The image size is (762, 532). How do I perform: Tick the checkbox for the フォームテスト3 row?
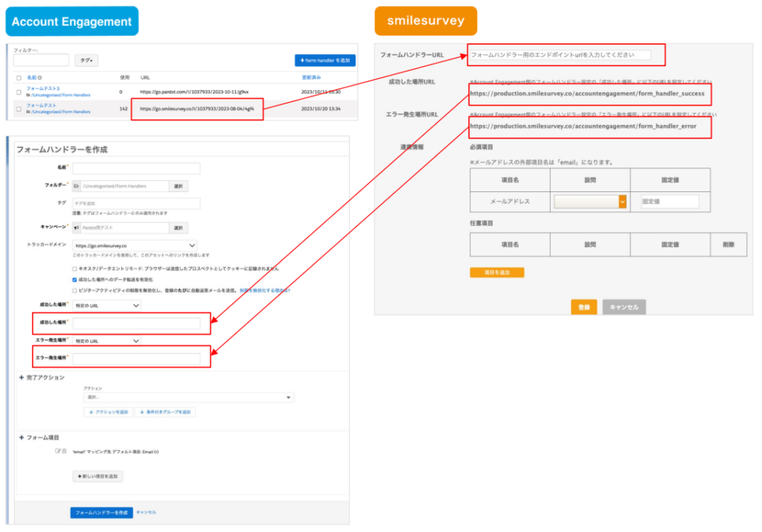[x=19, y=92]
